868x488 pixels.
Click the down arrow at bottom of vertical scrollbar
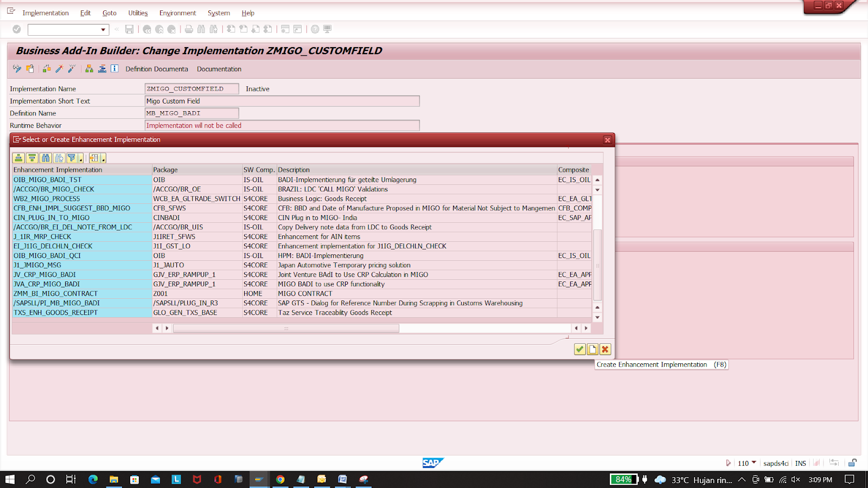click(x=597, y=317)
